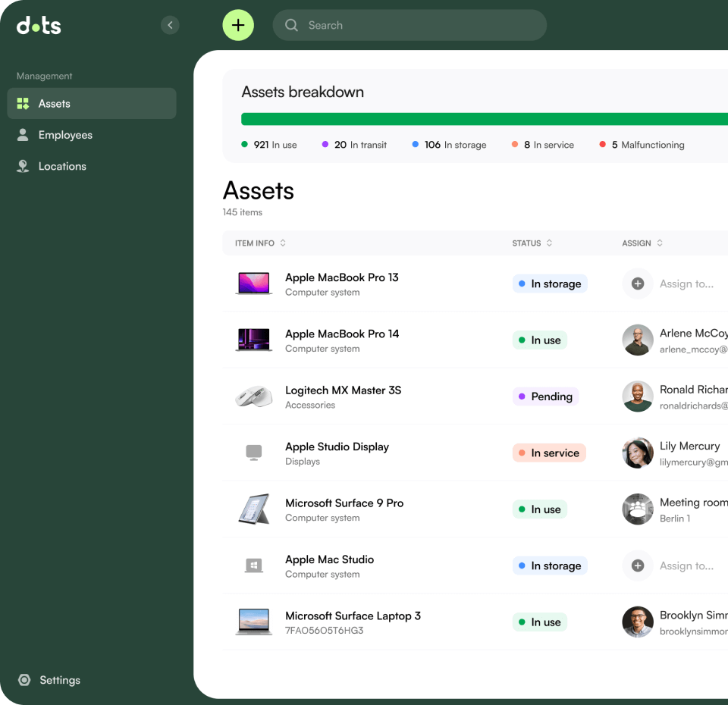Viewport: 728px width, 705px height.
Task: Focus the Search input field
Action: (x=409, y=25)
